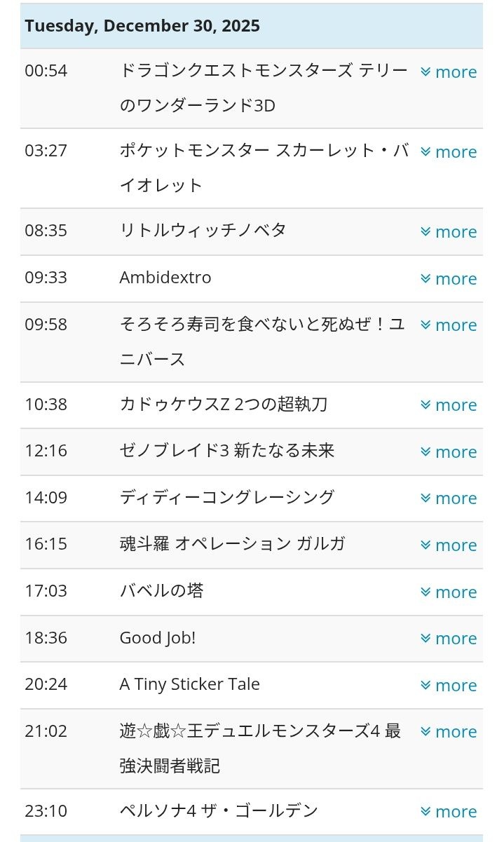
Task: Expand more for ゼノブレイド3 新たなる未来
Action: pos(449,452)
